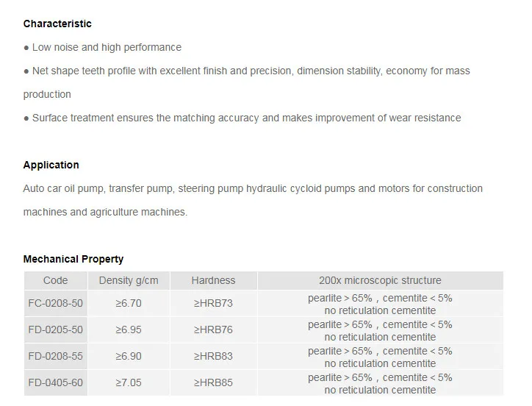
Task: Click the FD-0405-60 code cell
Action: [55, 382]
